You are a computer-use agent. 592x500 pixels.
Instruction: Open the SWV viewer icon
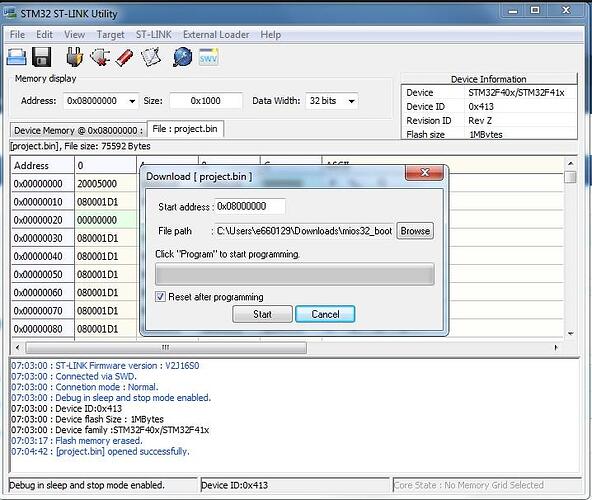point(209,57)
